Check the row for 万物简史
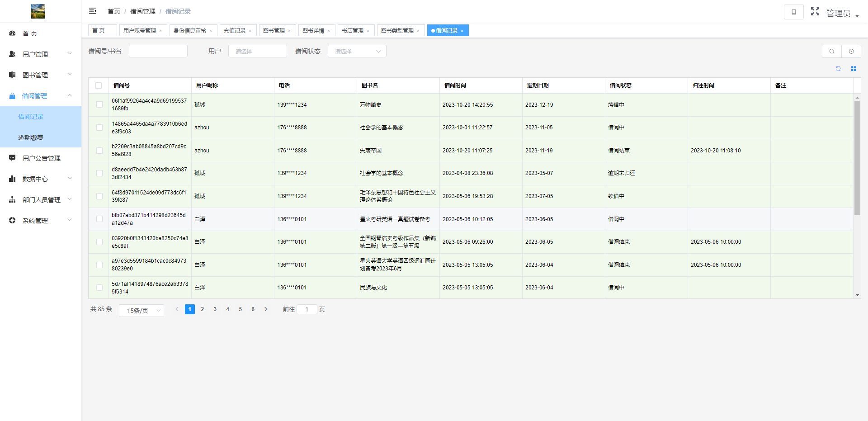 (99, 105)
